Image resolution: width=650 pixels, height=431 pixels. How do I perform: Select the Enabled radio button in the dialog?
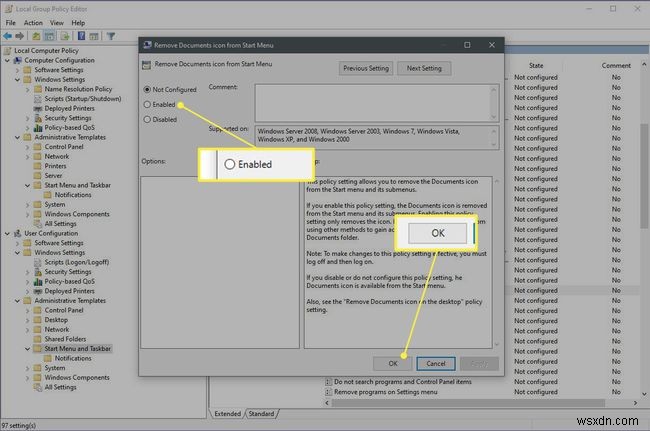point(147,104)
